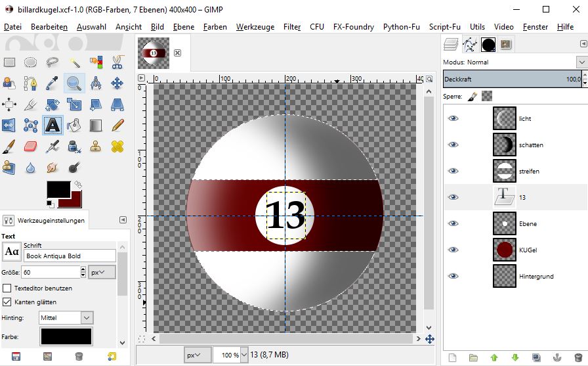Pick the Eraser tool
Screen dimensions: 588x366
click(31, 146)
